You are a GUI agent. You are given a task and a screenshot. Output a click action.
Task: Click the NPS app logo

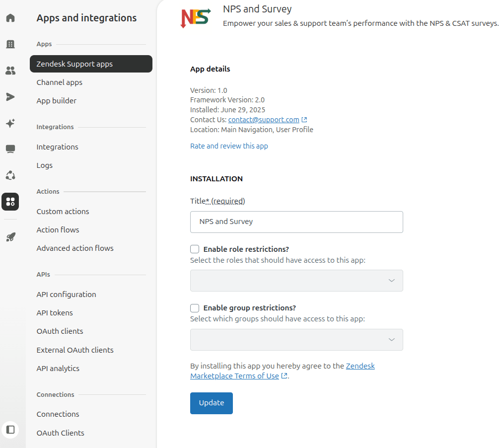pos(196,18)
